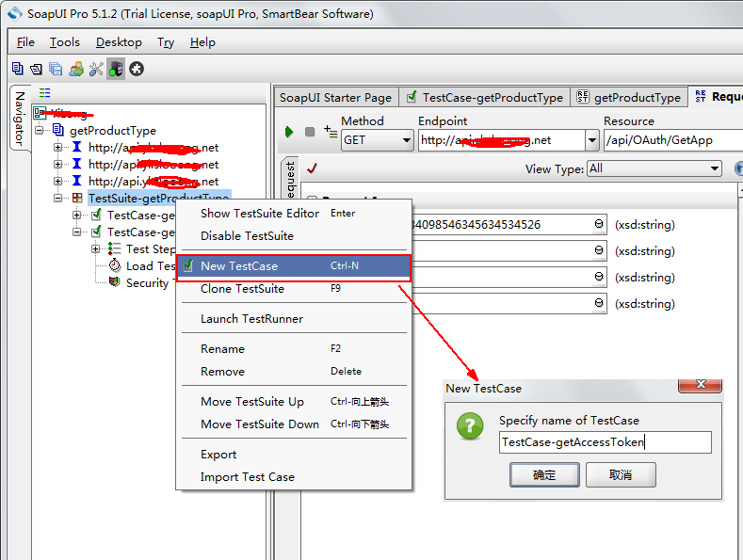
Task: Collapse the getProductType project node
Action: (x=40, y=130)
